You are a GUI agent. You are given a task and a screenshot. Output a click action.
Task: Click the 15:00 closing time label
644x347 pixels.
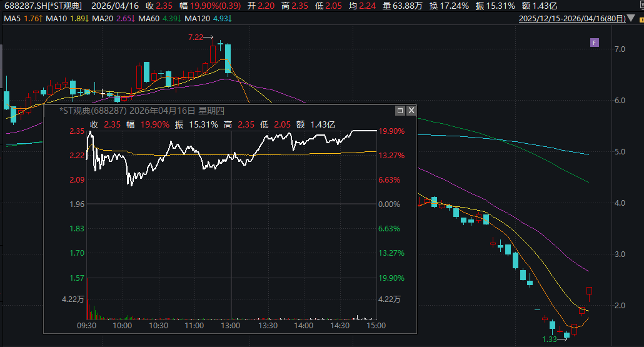tap(376, 326)
